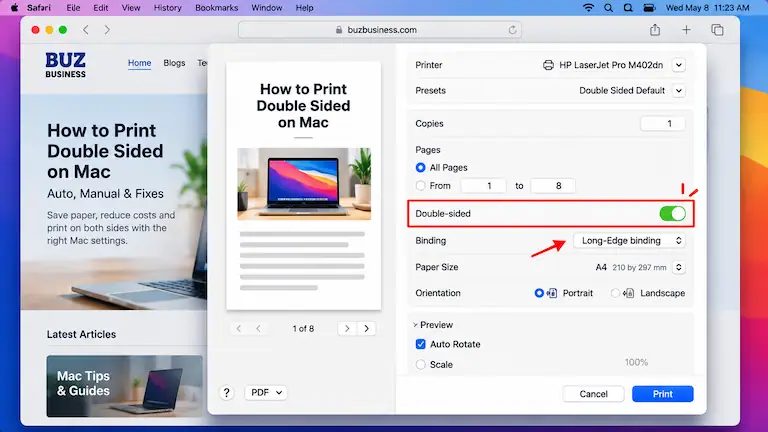Open the Home link on website

(140, 63)
